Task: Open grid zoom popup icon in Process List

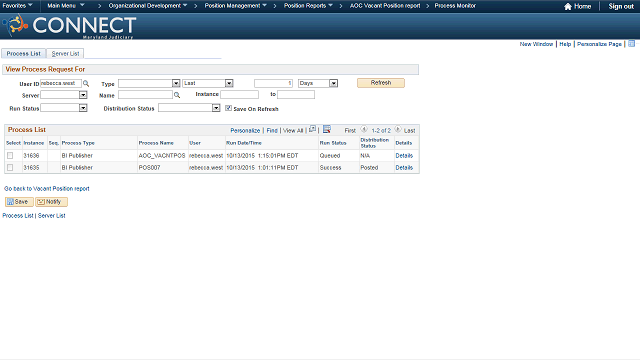Action: click(312, 129)
